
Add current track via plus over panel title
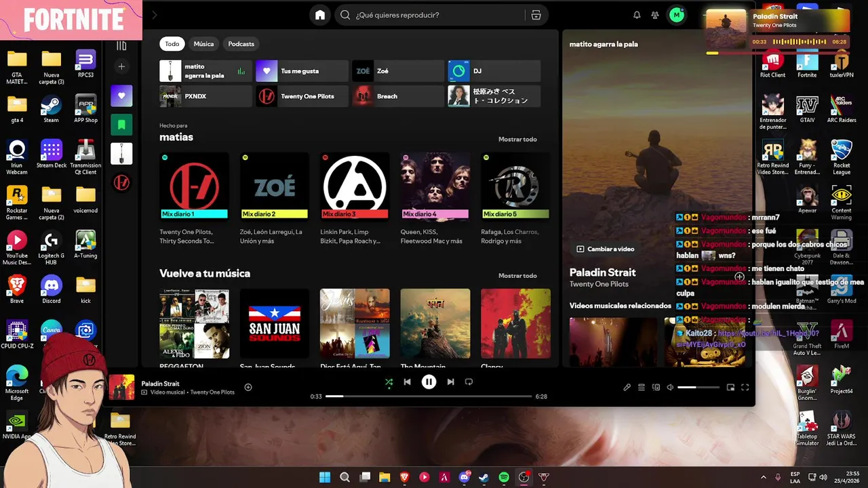[739, 277]
